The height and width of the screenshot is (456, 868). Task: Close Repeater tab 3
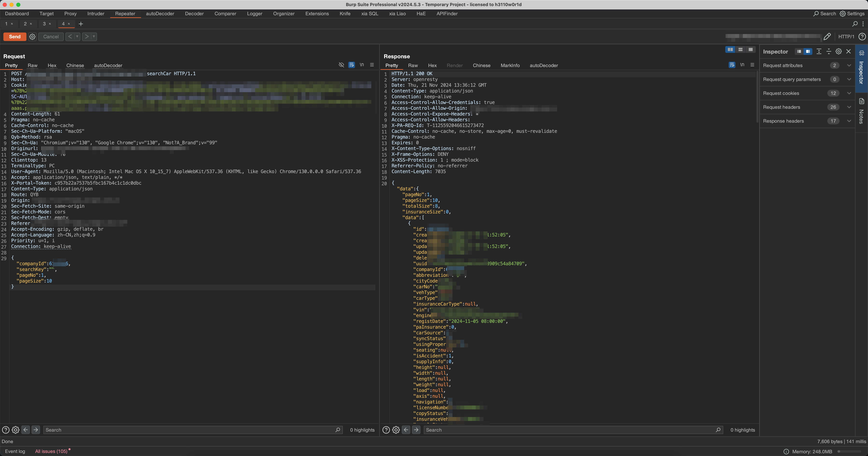(50, 24)
